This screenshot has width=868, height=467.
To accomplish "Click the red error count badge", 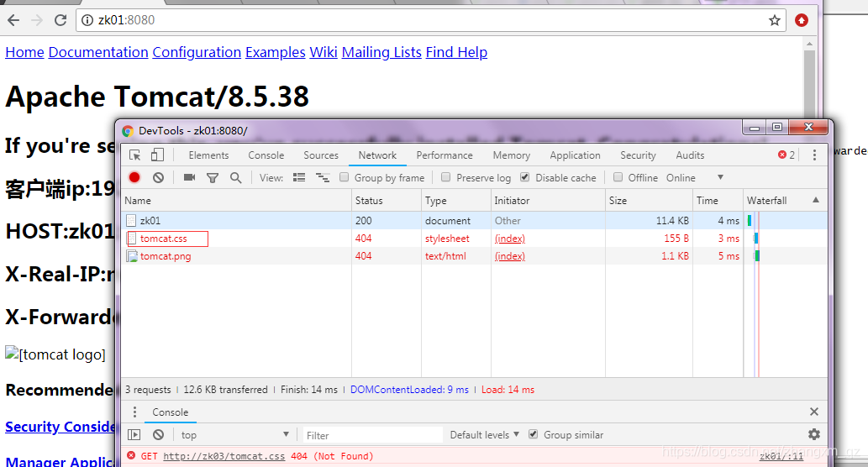I will (x=786, y=155).
